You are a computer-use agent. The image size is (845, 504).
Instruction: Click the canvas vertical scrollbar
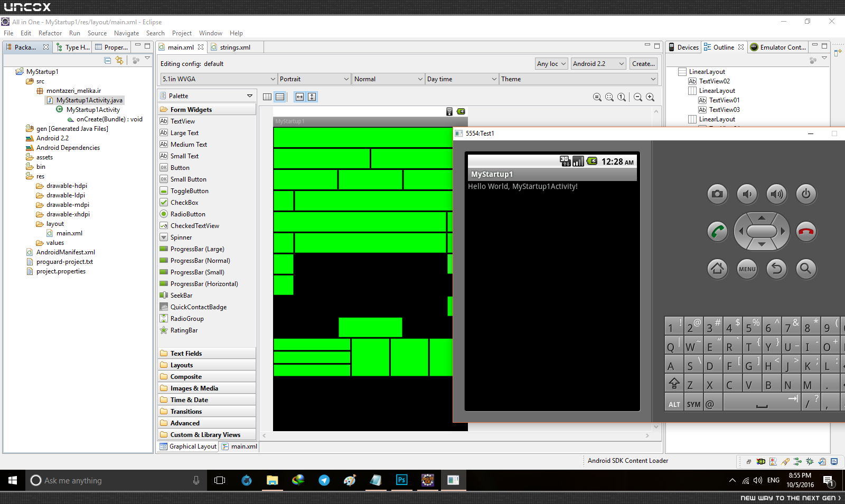(656, 269)
